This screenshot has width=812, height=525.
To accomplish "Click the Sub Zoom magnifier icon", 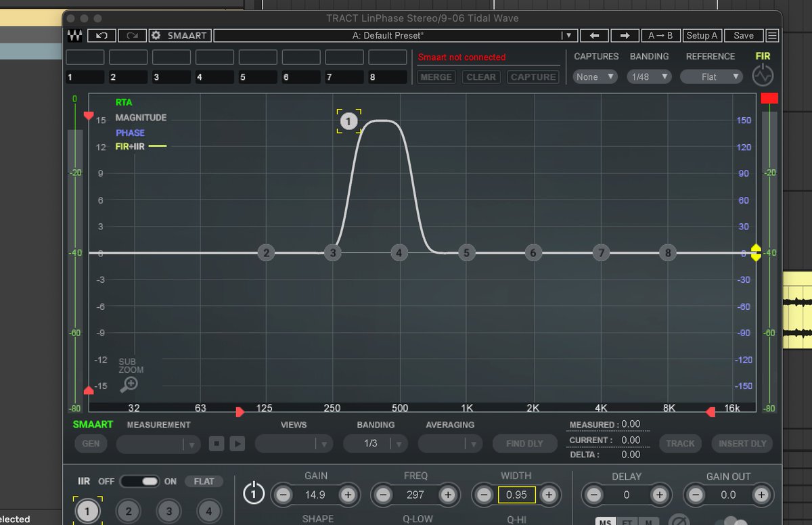I will click(129, 384).
